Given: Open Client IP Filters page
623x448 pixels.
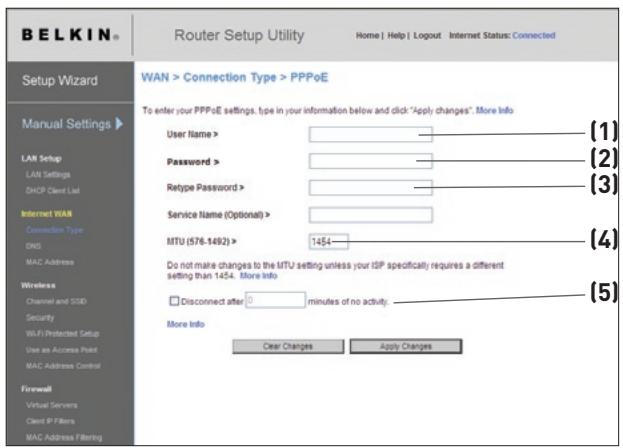Looking at the screenshot, I should pos(50,421).
